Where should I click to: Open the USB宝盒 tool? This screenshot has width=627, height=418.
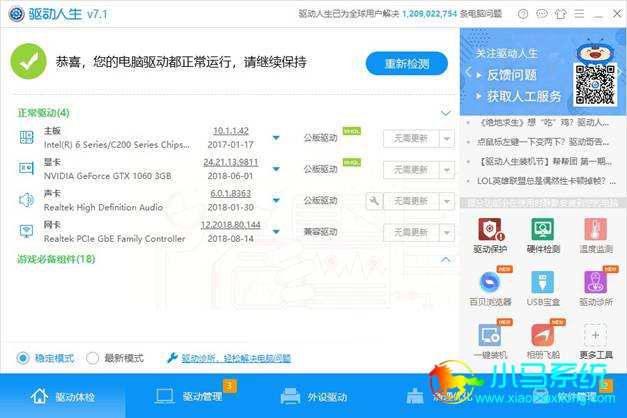543,287
